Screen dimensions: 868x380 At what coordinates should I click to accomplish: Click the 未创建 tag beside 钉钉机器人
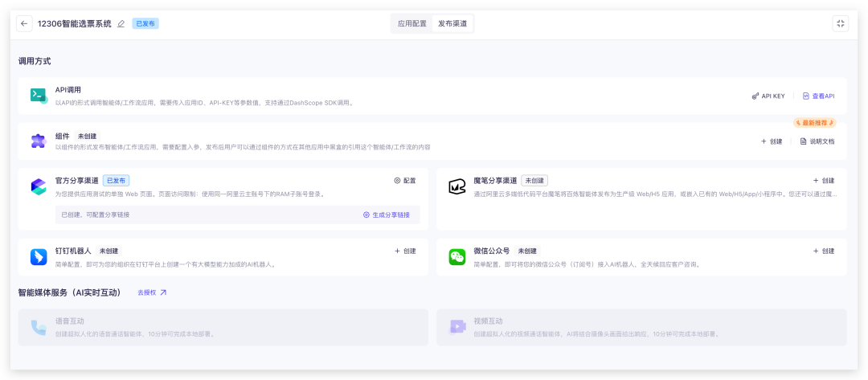pos(109,251)
